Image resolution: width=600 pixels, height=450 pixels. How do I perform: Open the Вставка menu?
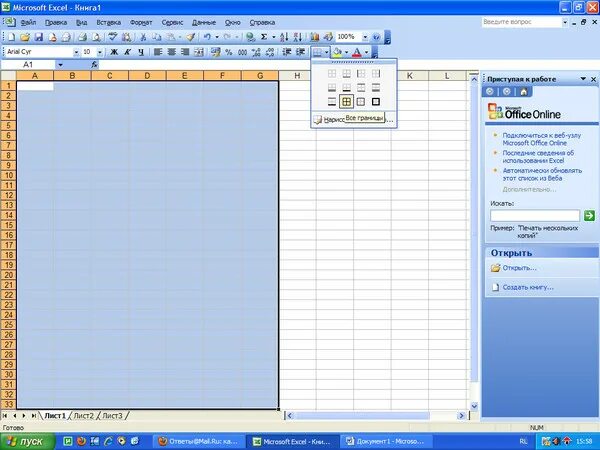(109, 23)
